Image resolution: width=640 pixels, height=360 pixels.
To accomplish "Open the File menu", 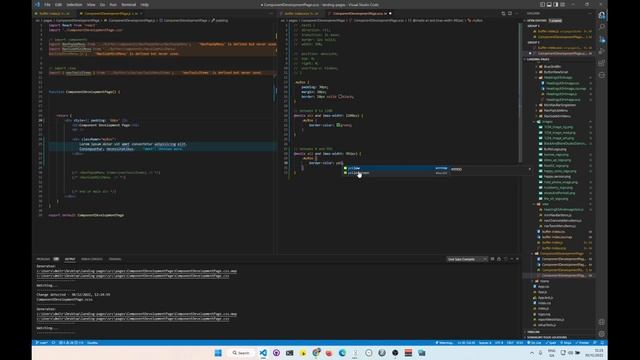I will point(47,4).
